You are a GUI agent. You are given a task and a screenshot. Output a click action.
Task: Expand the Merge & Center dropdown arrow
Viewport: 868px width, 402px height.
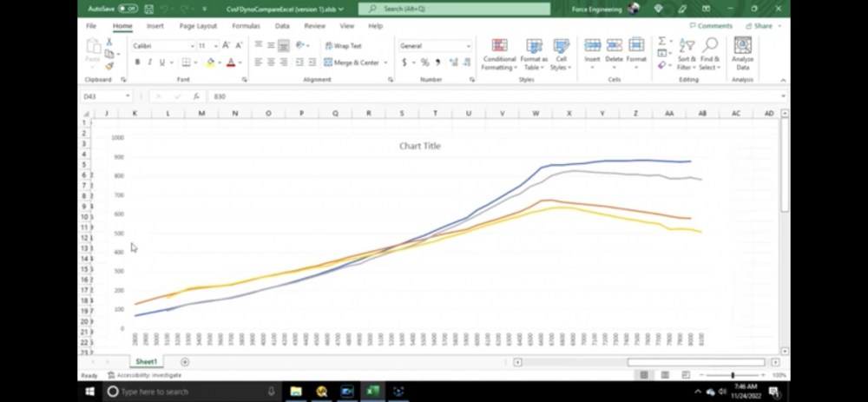[x=387, y=63]
